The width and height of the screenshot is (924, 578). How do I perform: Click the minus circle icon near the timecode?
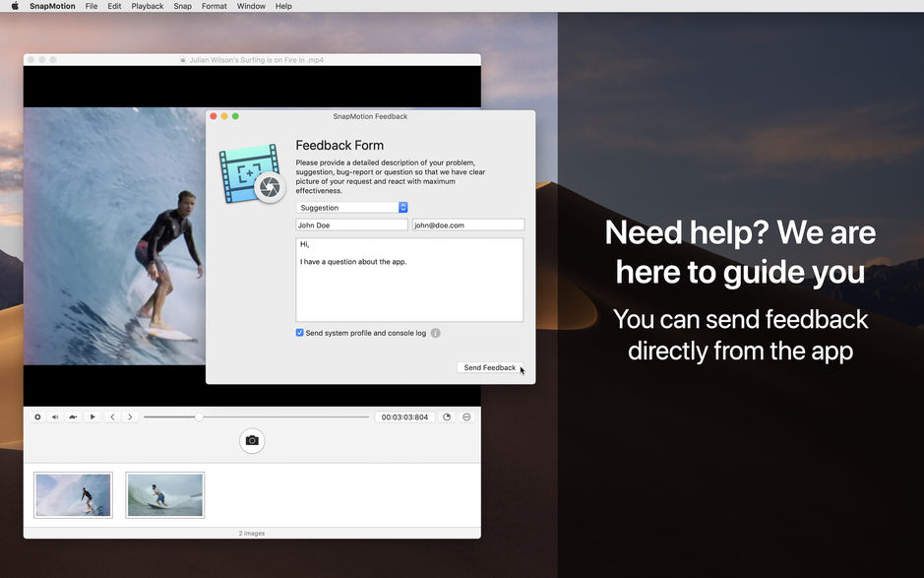coord(465,417)
